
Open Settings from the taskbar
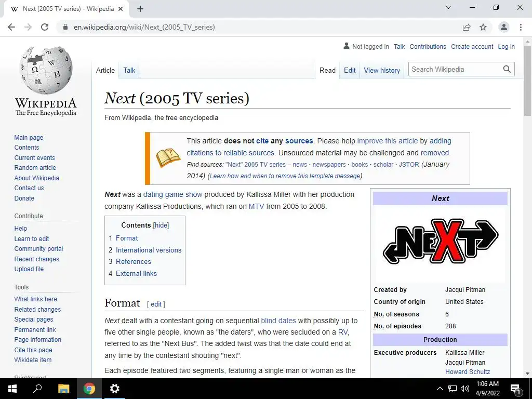115,389
